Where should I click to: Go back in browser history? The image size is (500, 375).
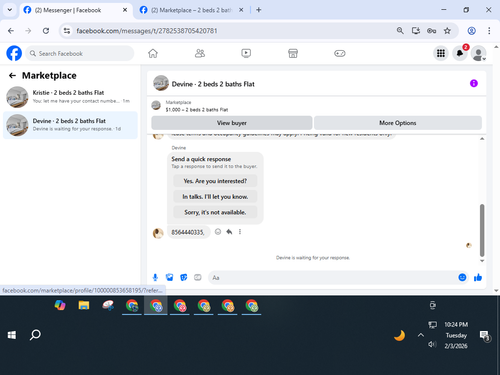[x=11, y=31]
